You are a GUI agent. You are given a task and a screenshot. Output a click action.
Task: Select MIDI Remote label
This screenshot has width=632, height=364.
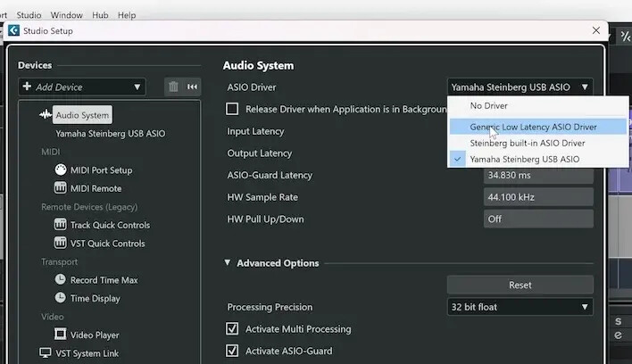(96, 188)
